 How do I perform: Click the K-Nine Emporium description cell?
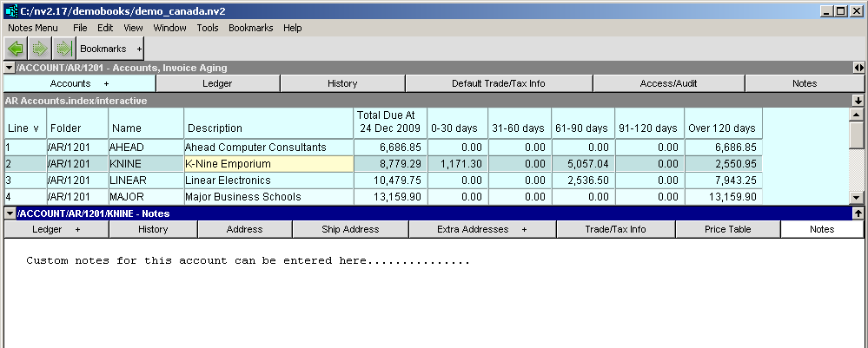(x=268, y=164)
